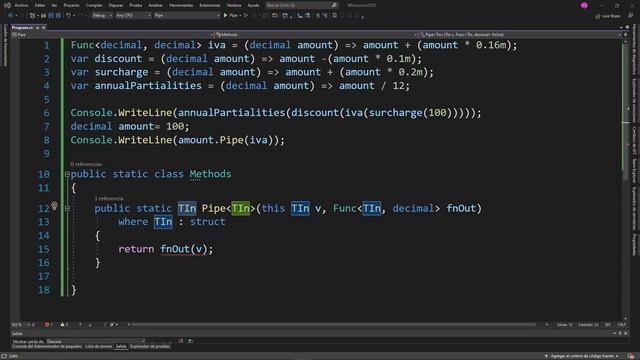Collapse the Pipe method at line 12

click(67, 209)
